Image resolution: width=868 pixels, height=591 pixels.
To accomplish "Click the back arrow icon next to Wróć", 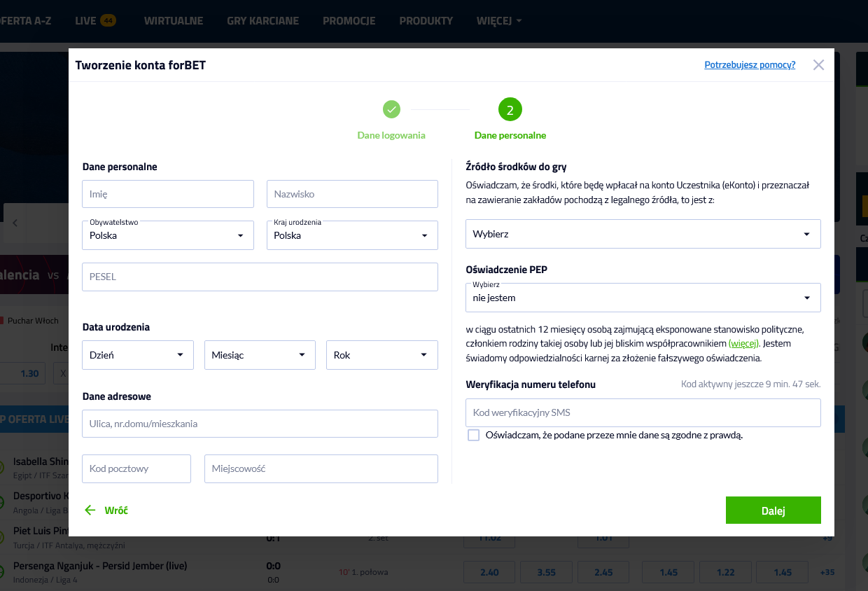I will (x=90, y=510).
